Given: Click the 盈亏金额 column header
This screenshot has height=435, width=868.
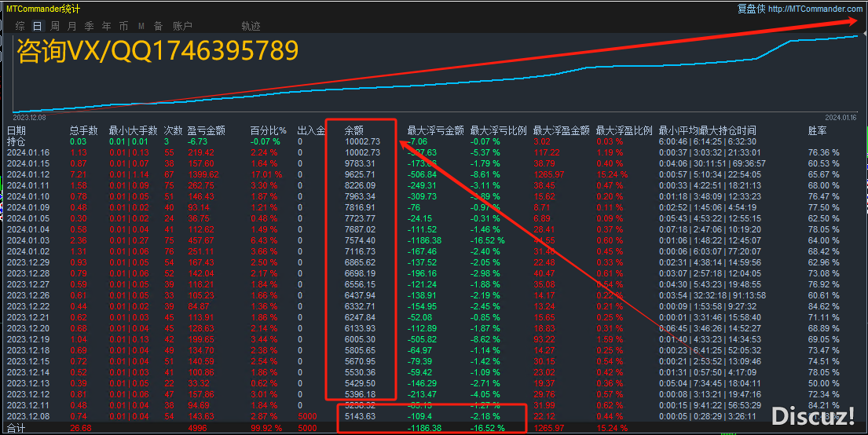Looking at the screenshot, I should pos(206,131).
